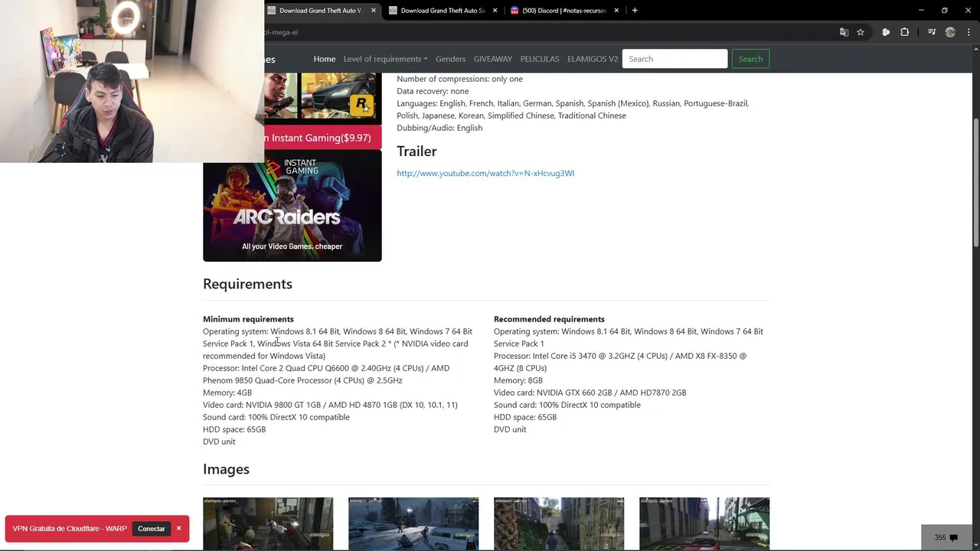Close the Grand Theft Auto San tab
The width and height of the screenshot is (980, 551).
495,11
